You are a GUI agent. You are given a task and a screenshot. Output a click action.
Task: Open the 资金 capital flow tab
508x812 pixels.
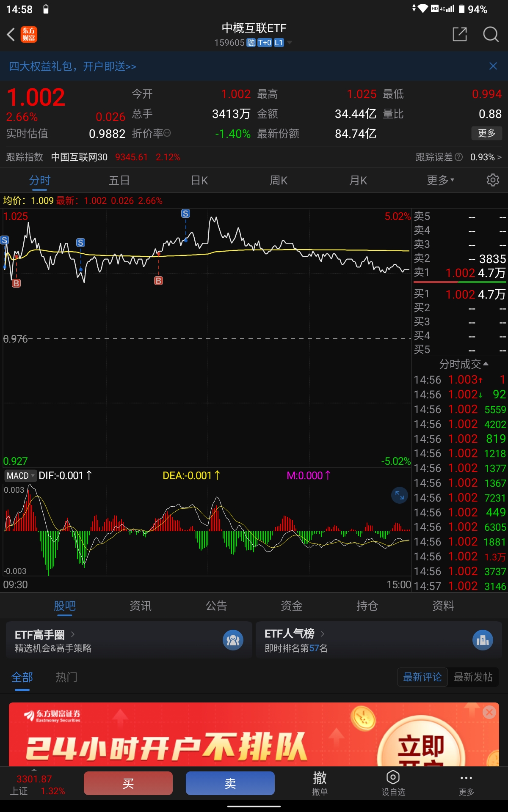coord(292,606)
